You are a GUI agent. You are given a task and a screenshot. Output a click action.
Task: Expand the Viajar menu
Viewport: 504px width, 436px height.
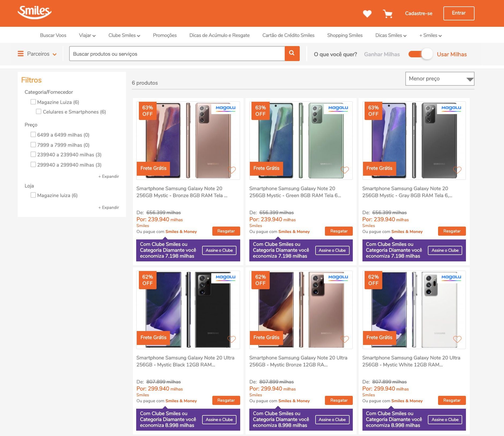coord(87,35)
